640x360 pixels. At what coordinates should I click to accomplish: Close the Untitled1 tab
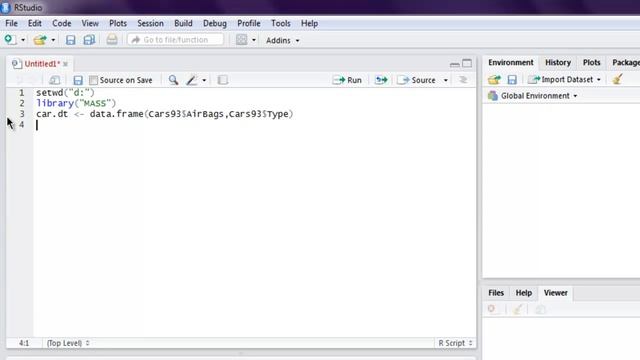(65, 64)
